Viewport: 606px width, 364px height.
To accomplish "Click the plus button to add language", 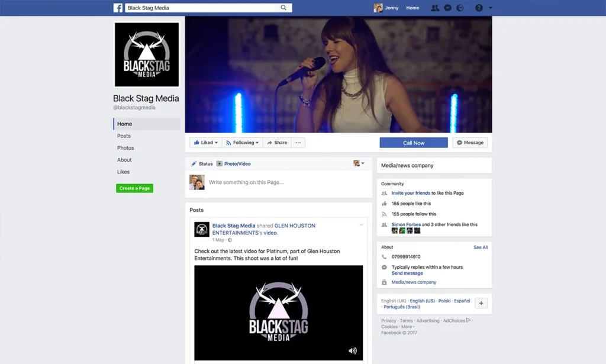I will pyautogui.click(x=481, y=303).
